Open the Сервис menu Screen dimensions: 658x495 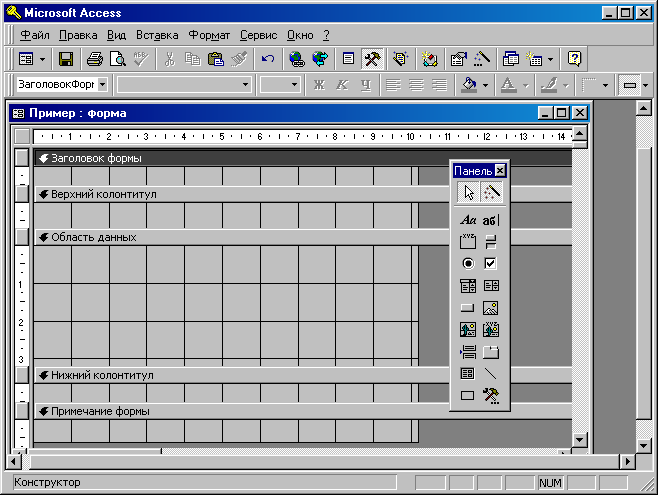[258, 35]
